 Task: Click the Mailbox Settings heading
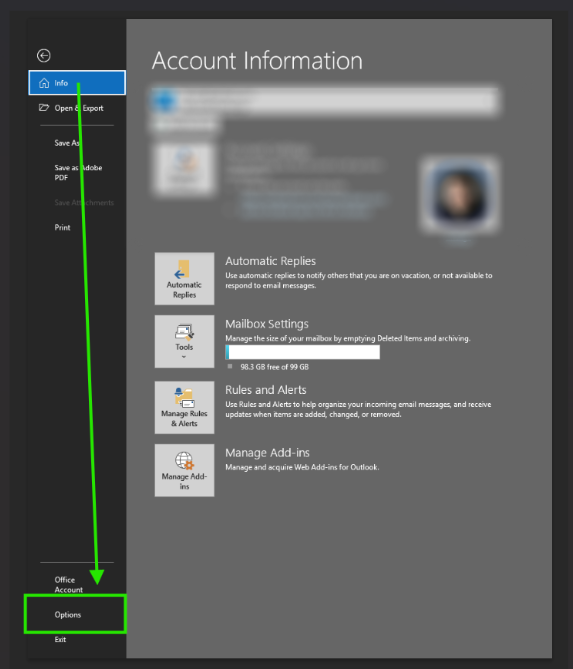[267, 324]
